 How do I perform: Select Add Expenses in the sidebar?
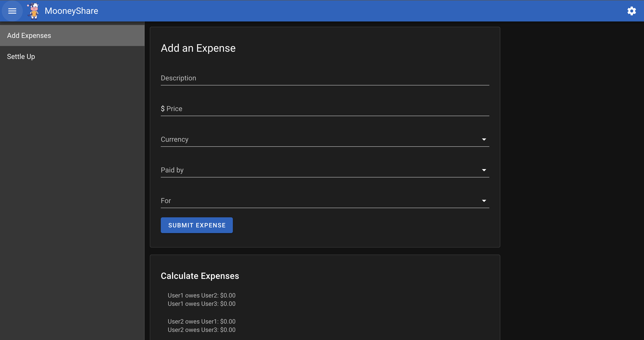pyautogui.click(x=29, y=35)
